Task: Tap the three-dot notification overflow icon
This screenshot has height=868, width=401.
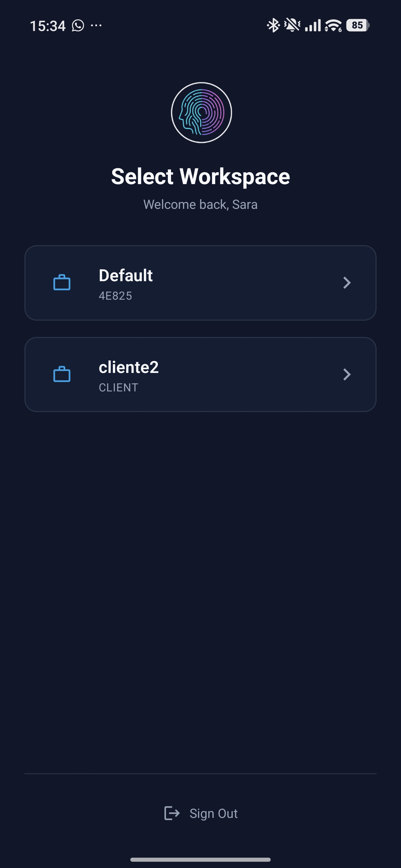Action: (x=96, y=26)
